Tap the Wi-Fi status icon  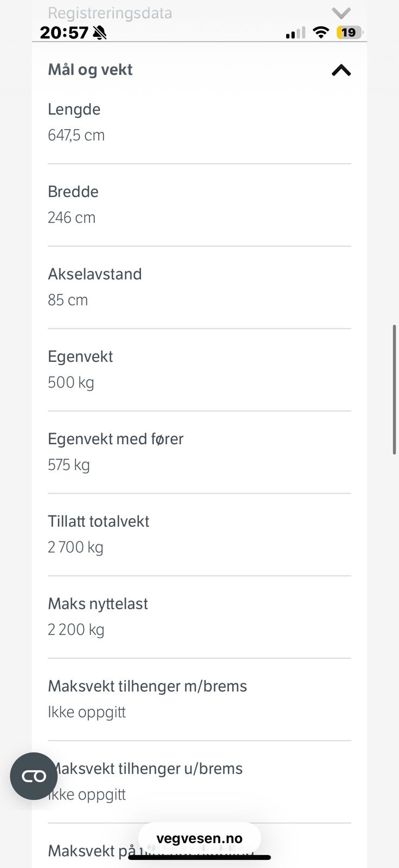[x=321, y=33]
